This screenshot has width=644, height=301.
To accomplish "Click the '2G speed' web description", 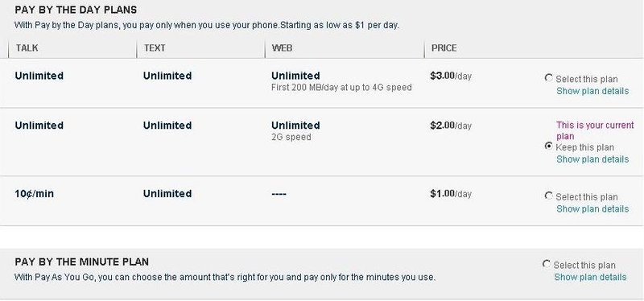I will click(291, 137).
